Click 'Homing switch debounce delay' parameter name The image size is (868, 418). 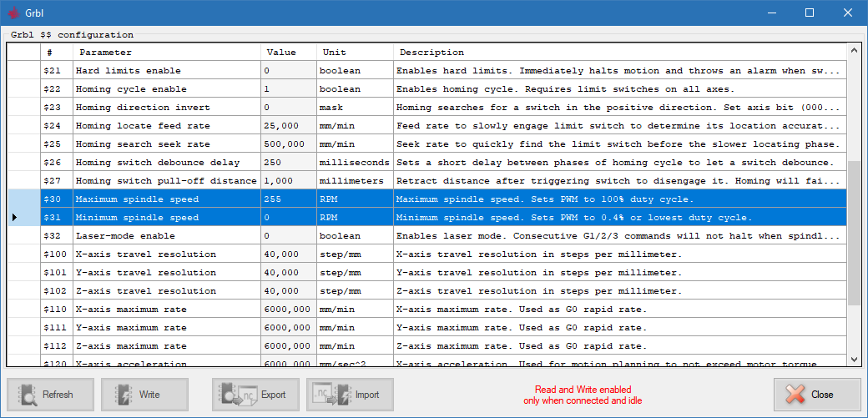click(158, 162)
